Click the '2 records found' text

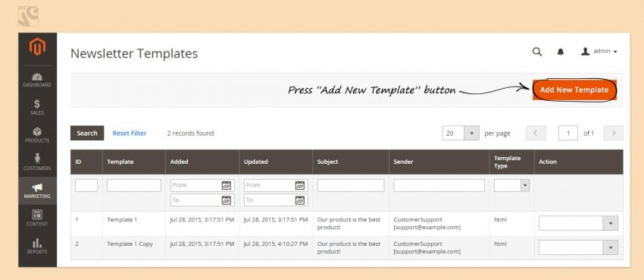[190, 134]
